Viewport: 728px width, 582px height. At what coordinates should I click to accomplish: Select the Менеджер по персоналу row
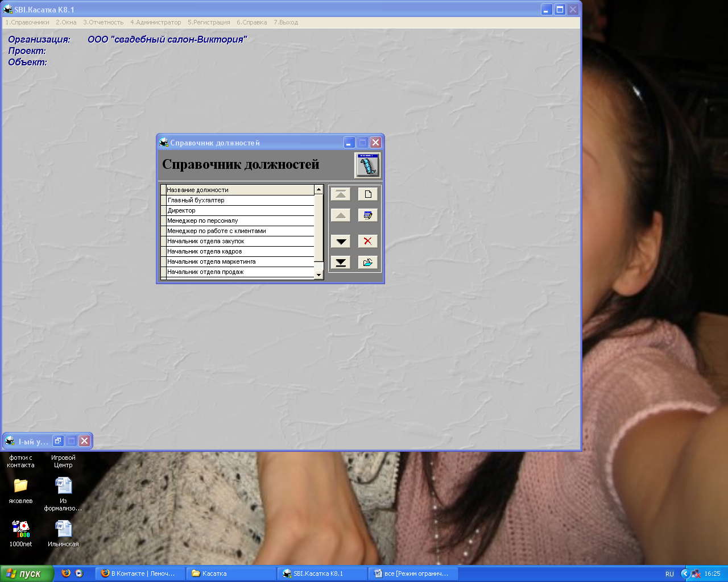pyautogui.click(x=240, y=221)
